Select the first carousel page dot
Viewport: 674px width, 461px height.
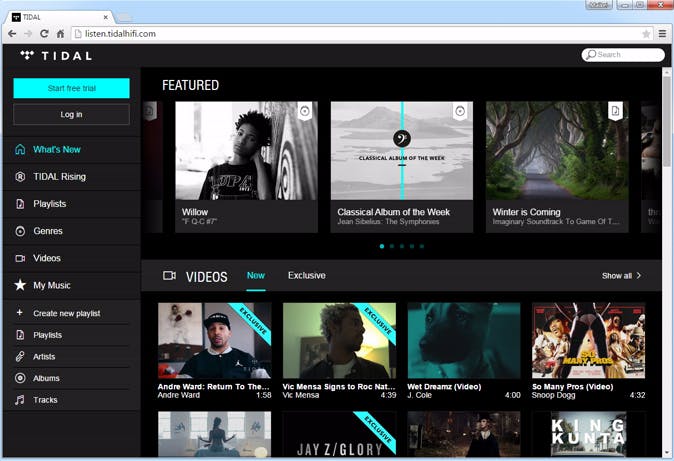(382, 246)
